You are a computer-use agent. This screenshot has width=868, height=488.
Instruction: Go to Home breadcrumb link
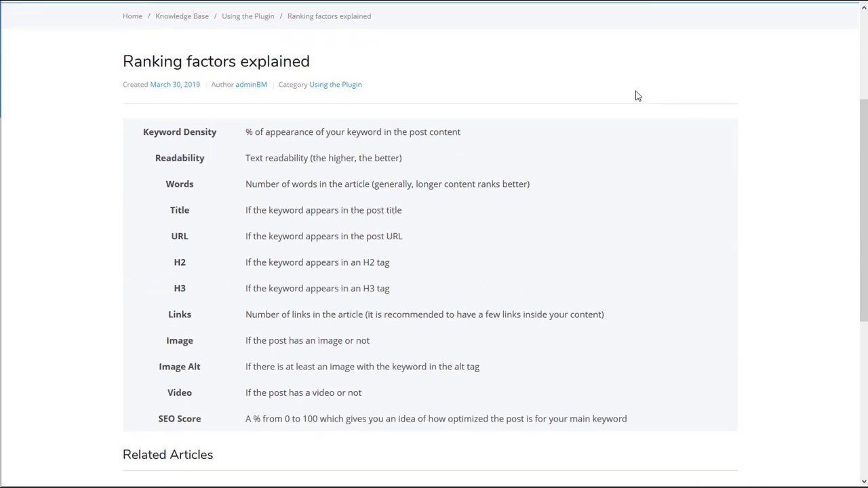pyautogui.click(x=132, y=16)
